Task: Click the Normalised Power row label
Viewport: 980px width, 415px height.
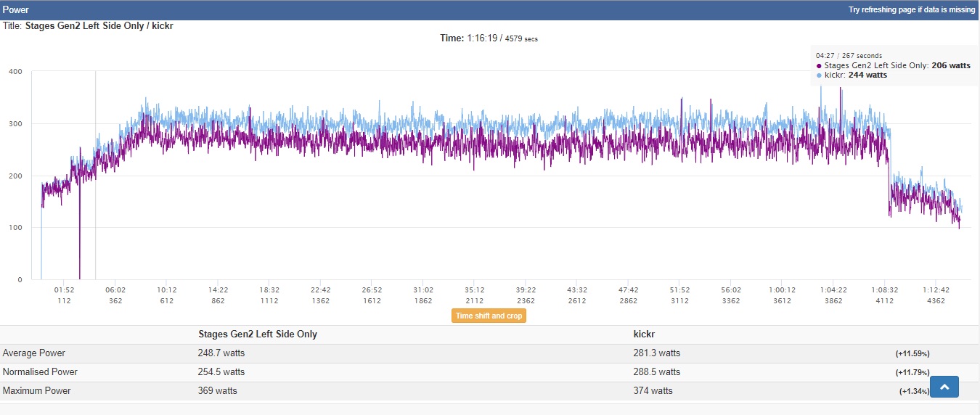Action: (40, 372)
